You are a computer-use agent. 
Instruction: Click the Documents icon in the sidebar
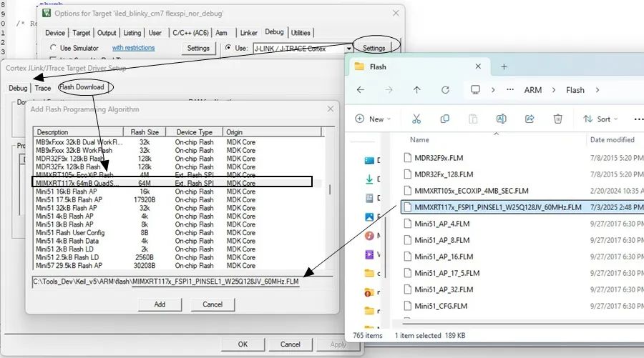(369, 198)
